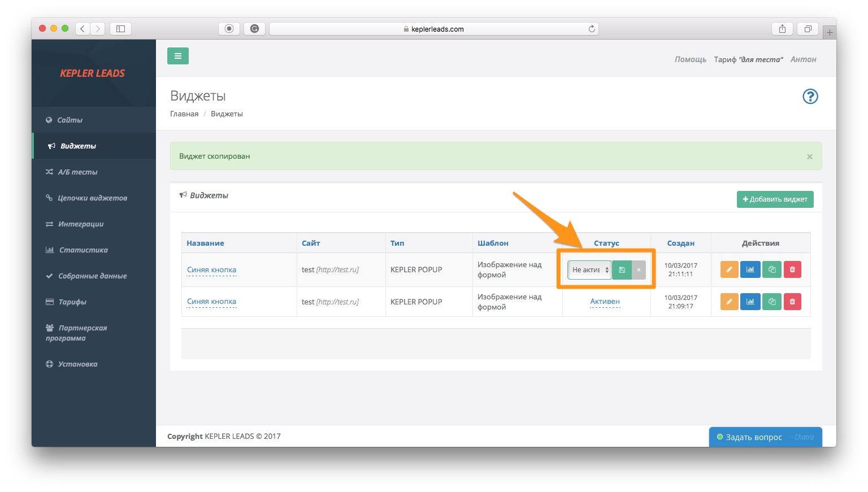The image size is (868, 492).
Task: Sort the table by 'Создан' column
Action: 680,243
